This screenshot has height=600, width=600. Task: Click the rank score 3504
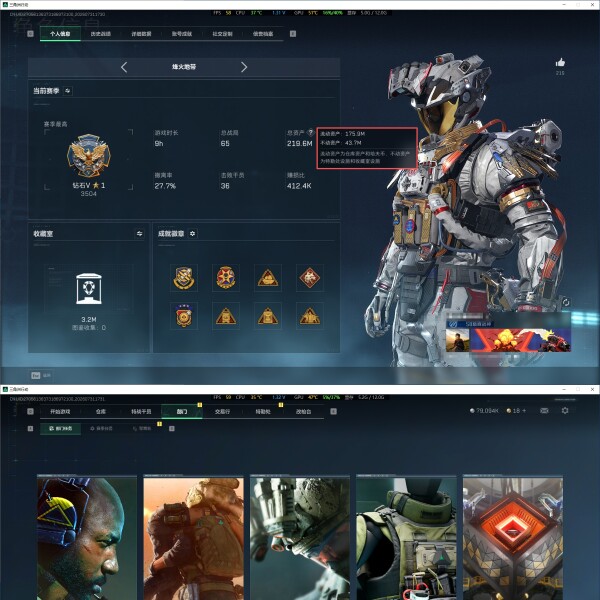coord(89,194)
